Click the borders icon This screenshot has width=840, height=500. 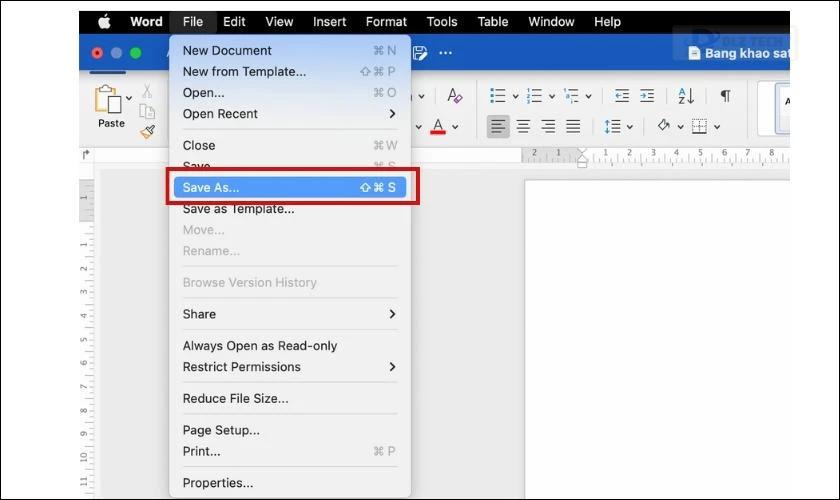pos(699,126)
